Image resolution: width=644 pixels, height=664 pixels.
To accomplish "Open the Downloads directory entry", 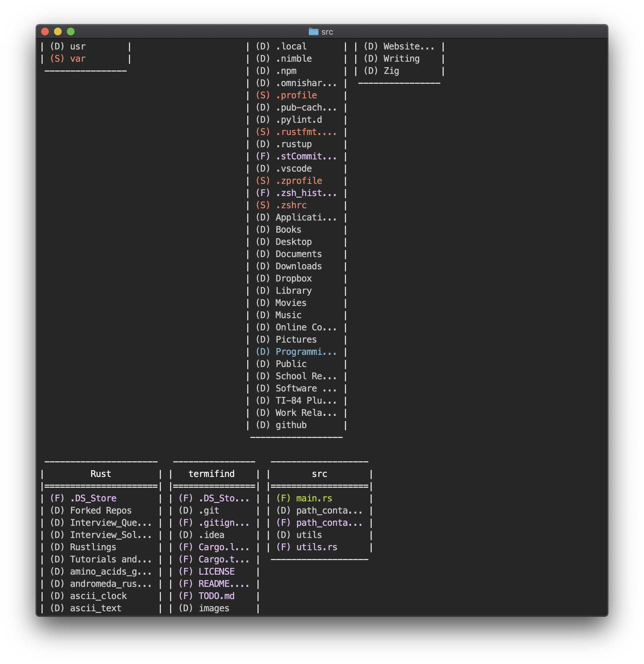I will (x=298, y=266).
